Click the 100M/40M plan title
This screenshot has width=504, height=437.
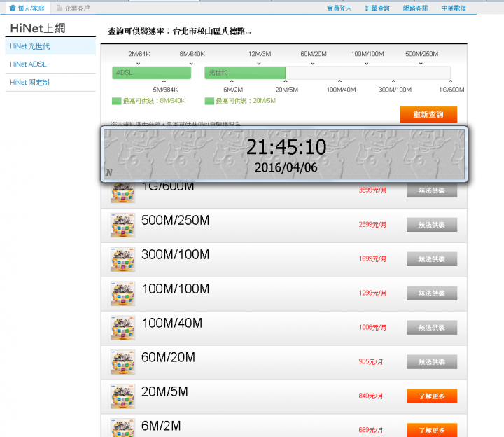(172, 323)
